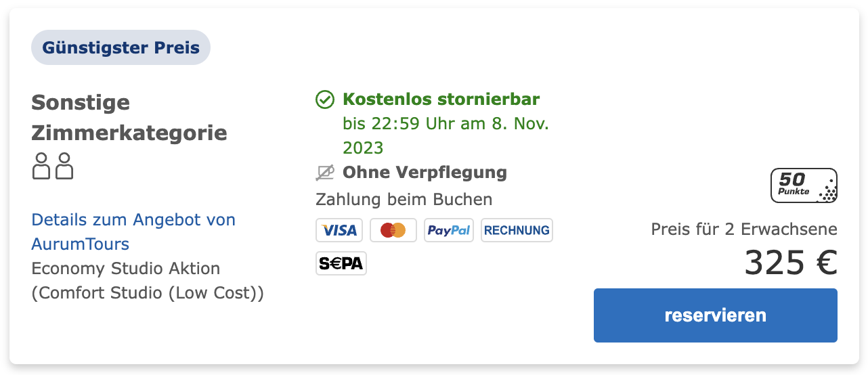
Task: Click the Visa payment logo
Action: coord(339,230)
